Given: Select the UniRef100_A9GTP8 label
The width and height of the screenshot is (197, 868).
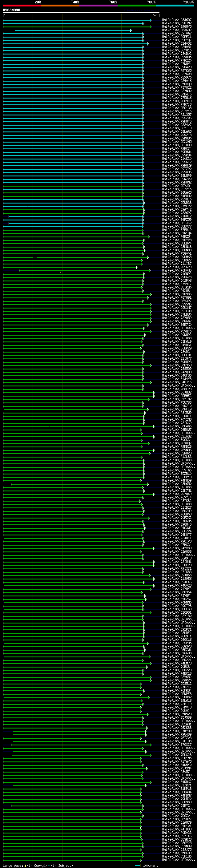Looking at the screenshot, I should point(177,606).
